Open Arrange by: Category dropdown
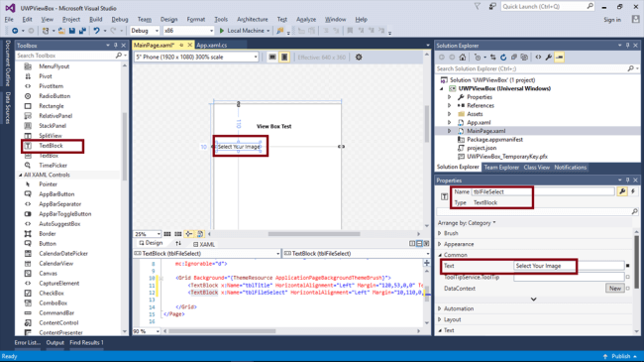 coord(467,222)
